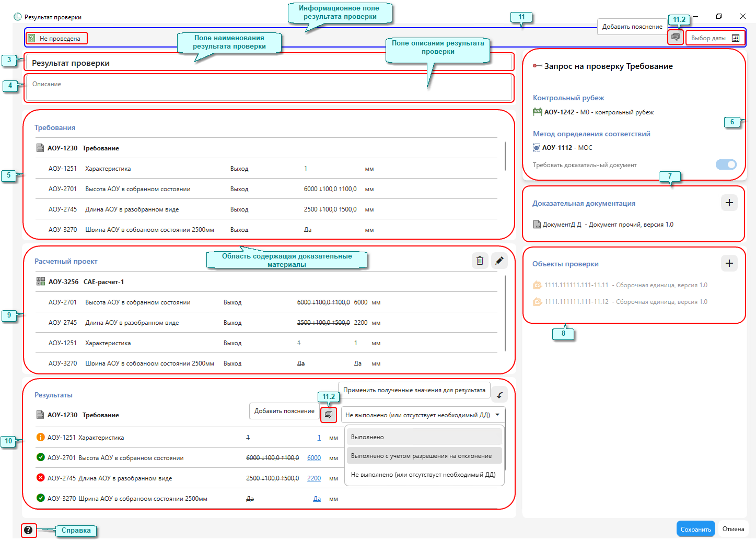
Task: Edit the calculation project with pencil icon
Action: pos(499,261)
